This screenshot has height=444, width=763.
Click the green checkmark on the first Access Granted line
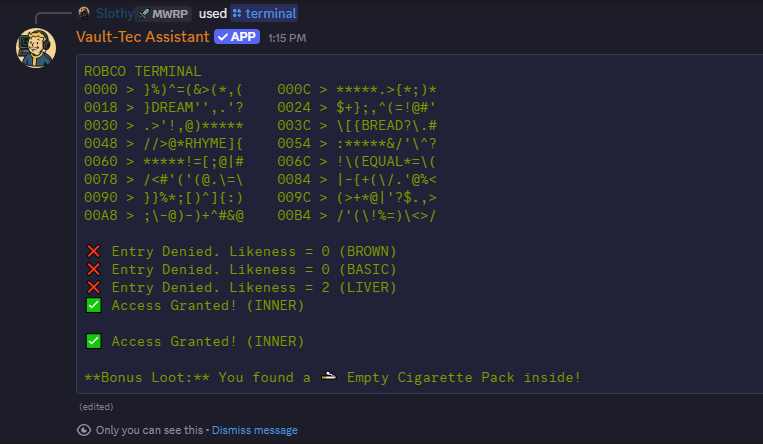93,305
